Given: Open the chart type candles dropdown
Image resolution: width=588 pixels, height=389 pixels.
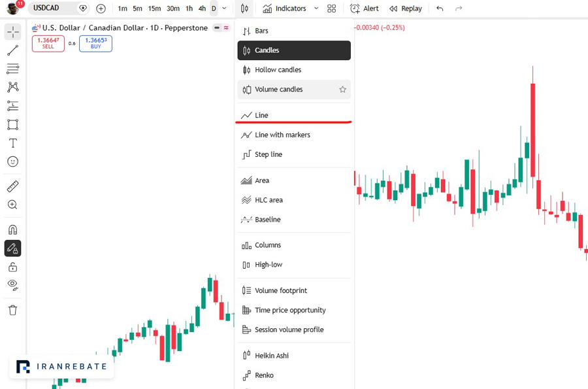Looking at the screenshot, I should pyautogui.click(x=244, y=8).
